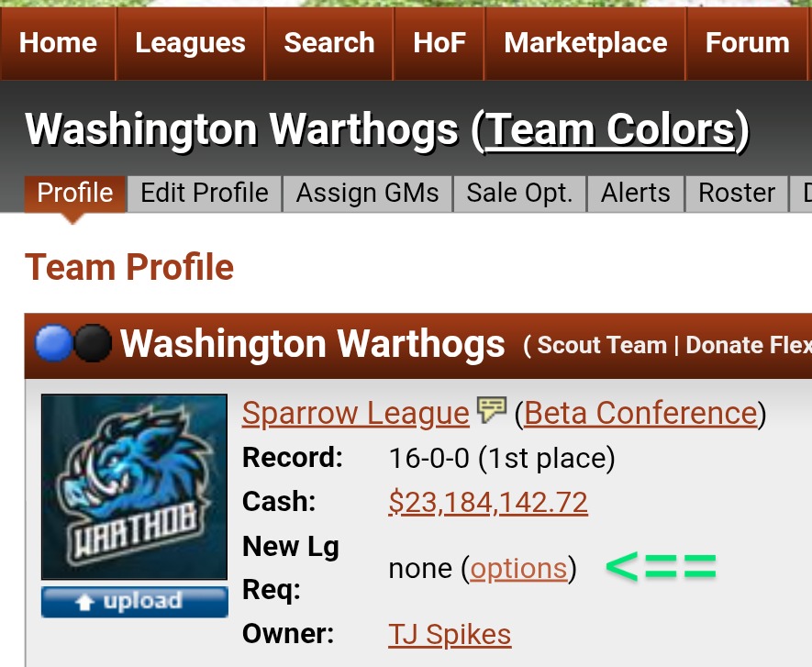Open the HoF navigation item

[x=439, y=43]
